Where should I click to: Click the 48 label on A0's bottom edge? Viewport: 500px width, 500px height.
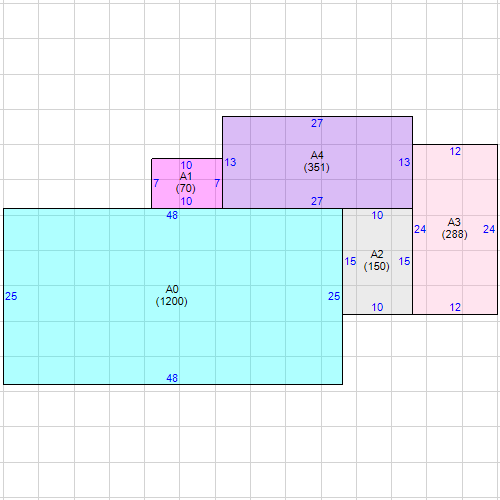172,378
